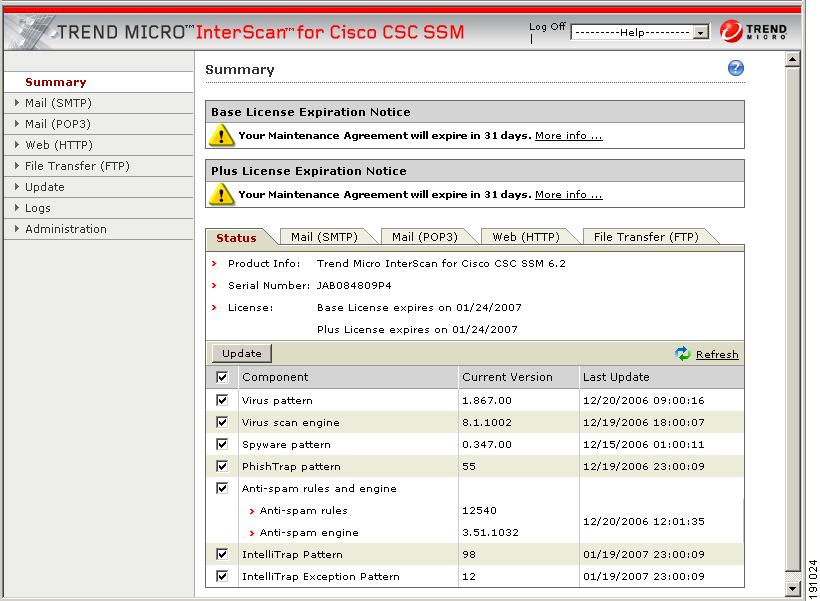The height and width of the screenshot is (601, 820).
Task: Expand the Update sidebar arrow
Action: click(17, 187)
